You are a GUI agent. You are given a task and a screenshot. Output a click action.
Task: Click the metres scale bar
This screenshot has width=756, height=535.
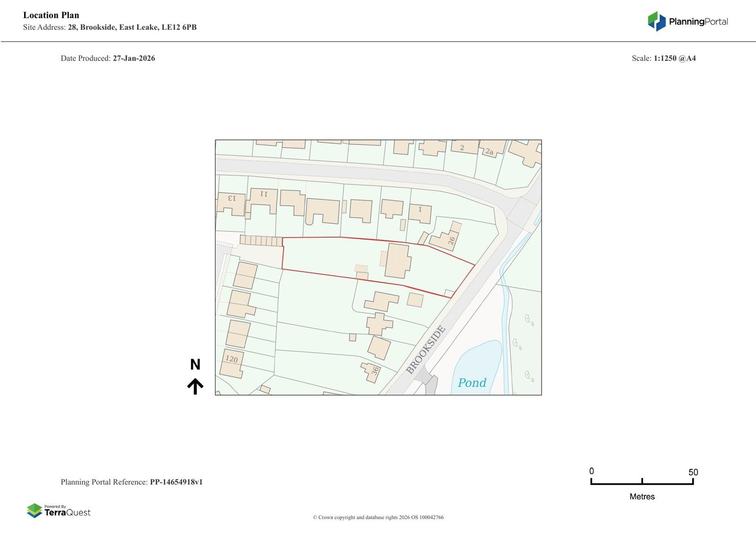642,482
